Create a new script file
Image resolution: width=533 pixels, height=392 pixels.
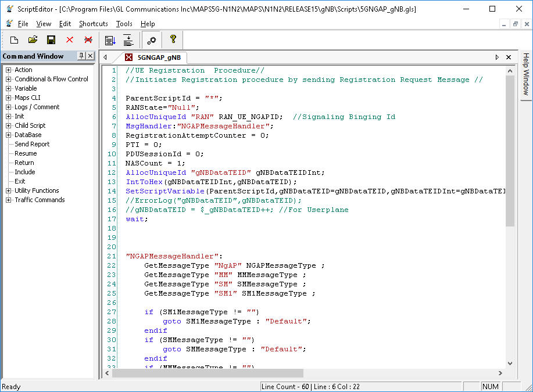coord(14,40)
